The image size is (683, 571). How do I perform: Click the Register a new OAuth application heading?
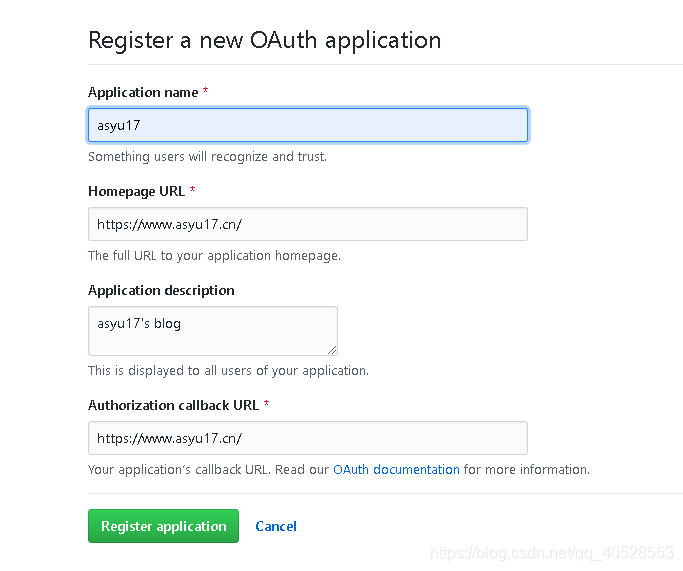pyautogui.click(x=264, y=41)
